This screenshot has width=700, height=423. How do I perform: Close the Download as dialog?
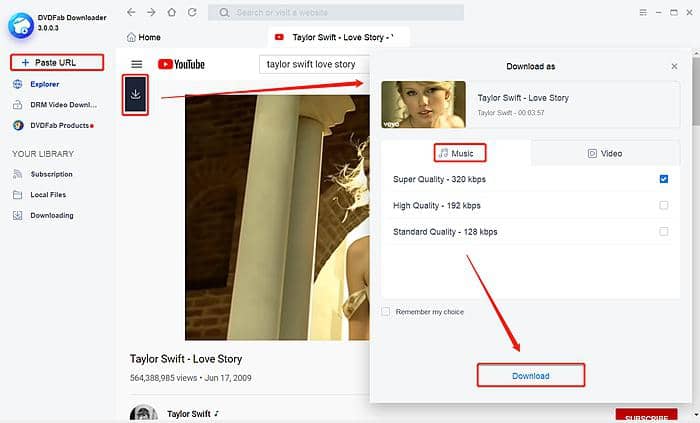click(x=674, y=66)
